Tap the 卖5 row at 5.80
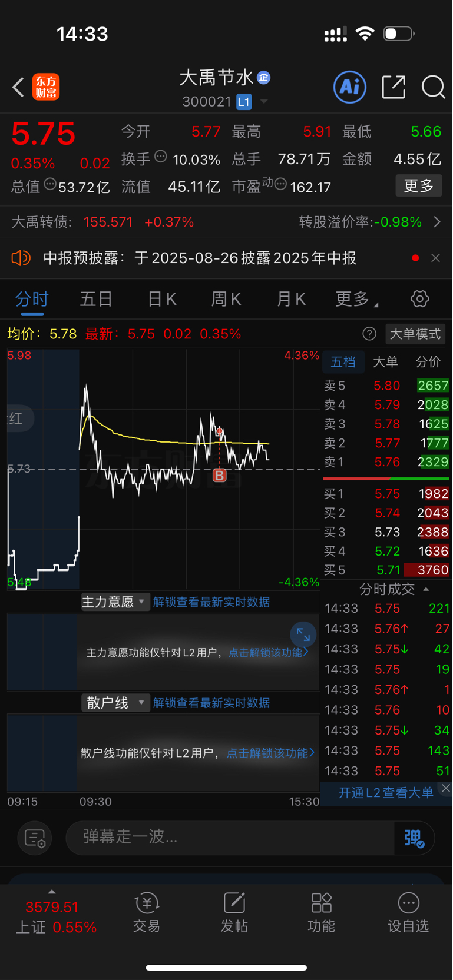453x980 pixels. pos(386,386)
